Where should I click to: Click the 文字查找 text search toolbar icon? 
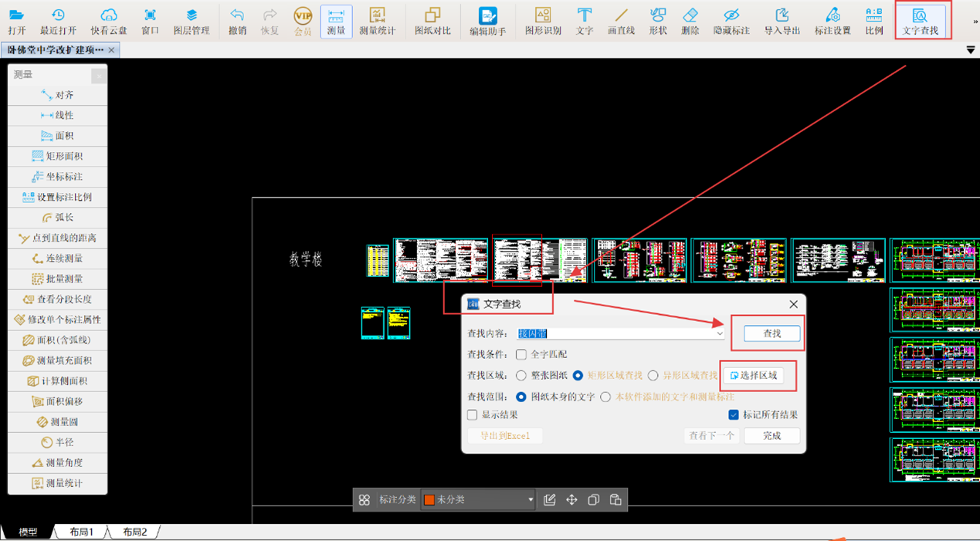(x=920, y=21)
